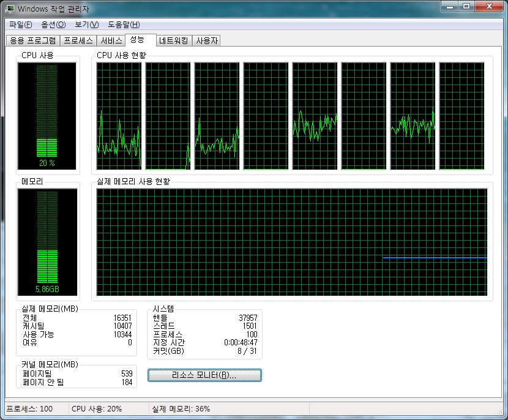Switch to the 응용 프로그램 tab
Viewport: 508px width, 420px height.
tap(33, 41)
